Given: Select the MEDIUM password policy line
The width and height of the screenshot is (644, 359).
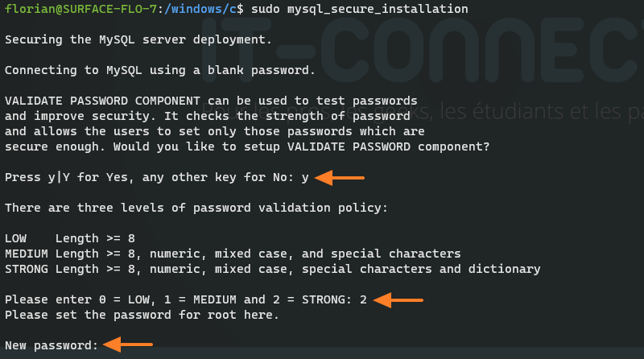Looking at the screenshot, I should click(233, 254).
